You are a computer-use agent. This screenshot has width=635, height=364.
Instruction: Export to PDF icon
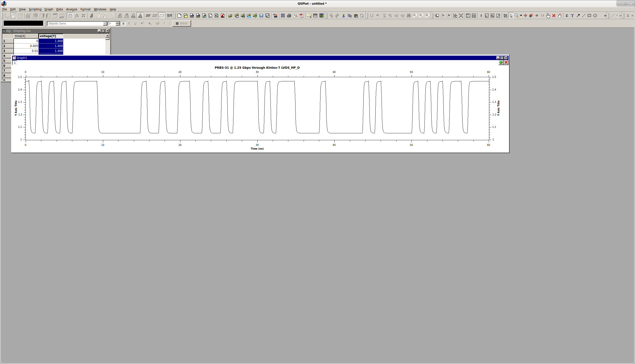(x=301, y=16)
